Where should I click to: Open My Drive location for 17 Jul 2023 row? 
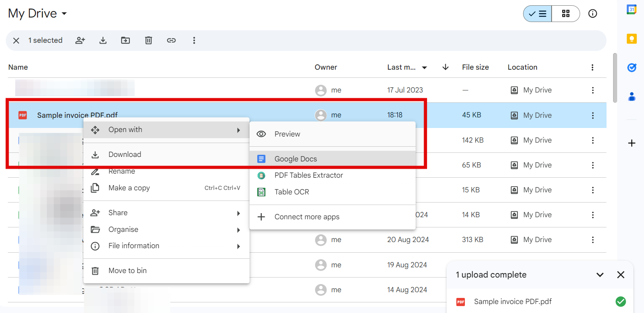[x=531, y=90]
